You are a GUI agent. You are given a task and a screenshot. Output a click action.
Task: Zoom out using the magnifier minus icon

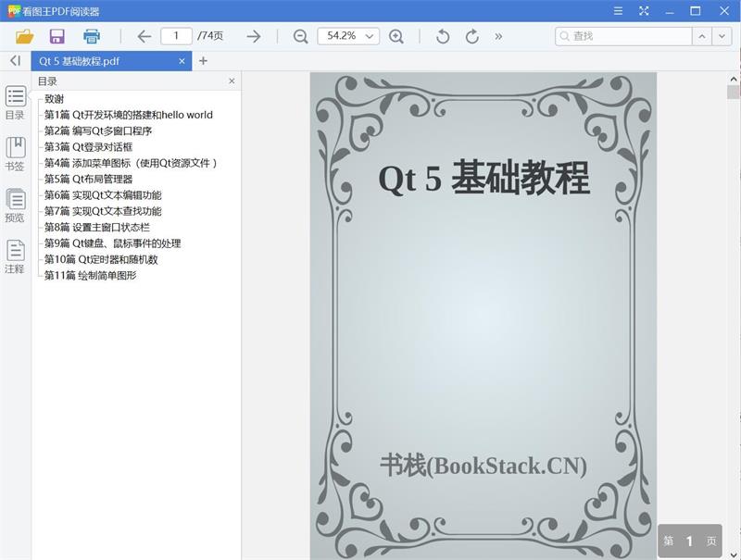click(298, 37)
